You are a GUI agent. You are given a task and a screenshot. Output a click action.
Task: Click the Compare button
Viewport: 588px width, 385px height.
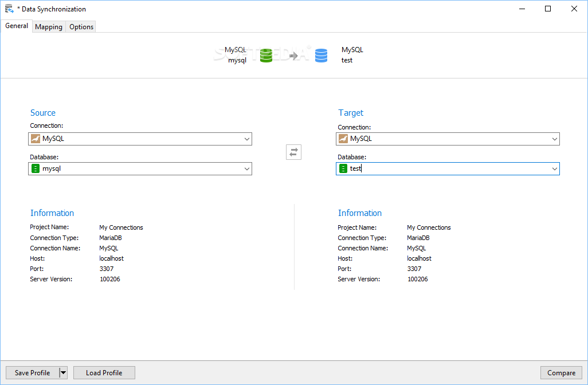coord(562,372)
